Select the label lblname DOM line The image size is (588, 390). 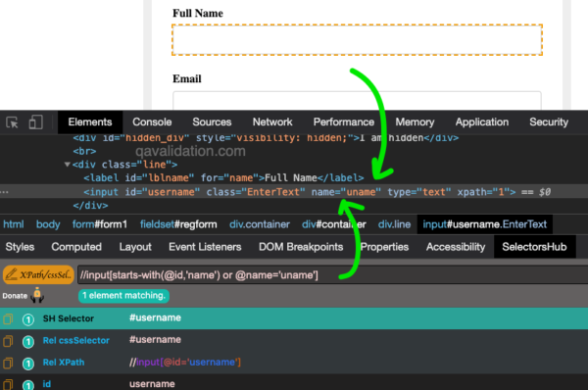tap(223, 177)
